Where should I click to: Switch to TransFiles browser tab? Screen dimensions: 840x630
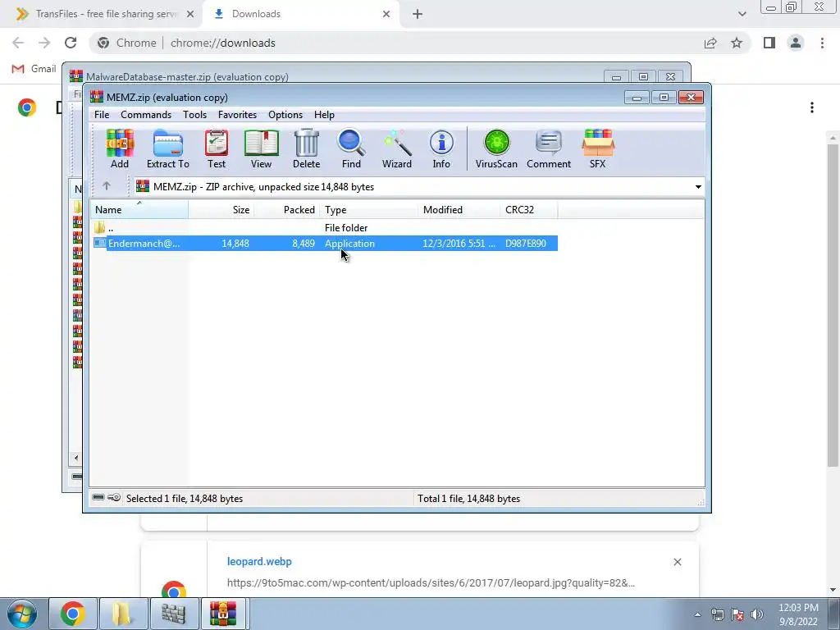(x=102, y=14)
